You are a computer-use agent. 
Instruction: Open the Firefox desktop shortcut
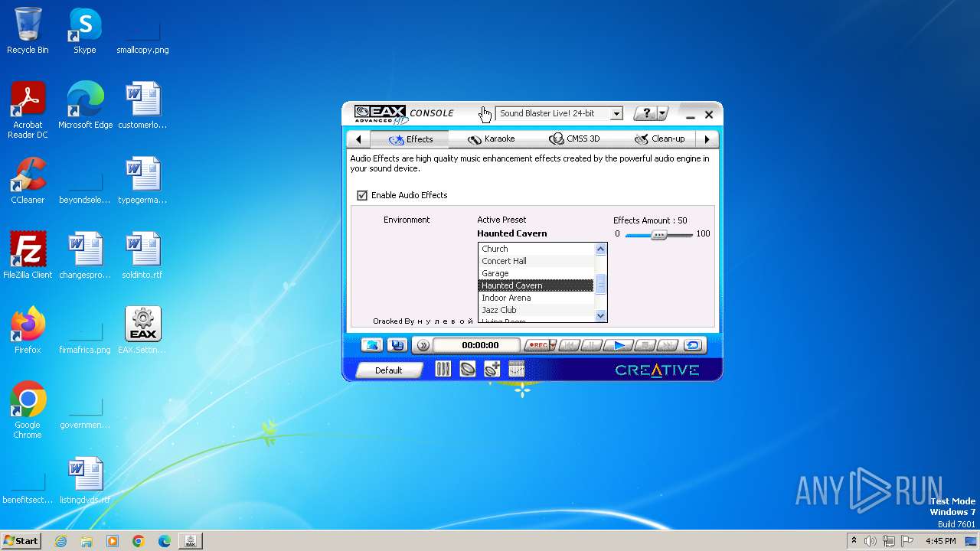[x=28, y=330]
